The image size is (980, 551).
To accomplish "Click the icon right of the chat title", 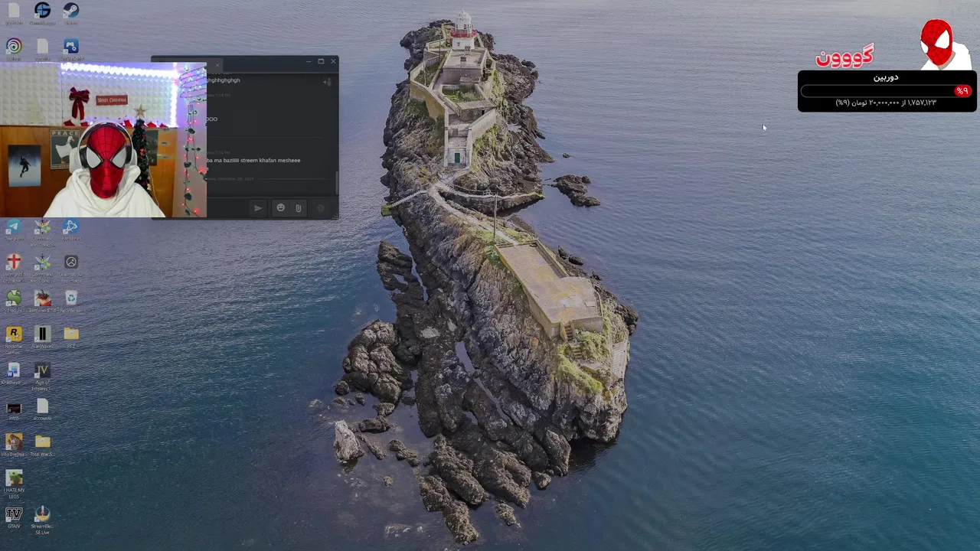I will coord(327,82).
